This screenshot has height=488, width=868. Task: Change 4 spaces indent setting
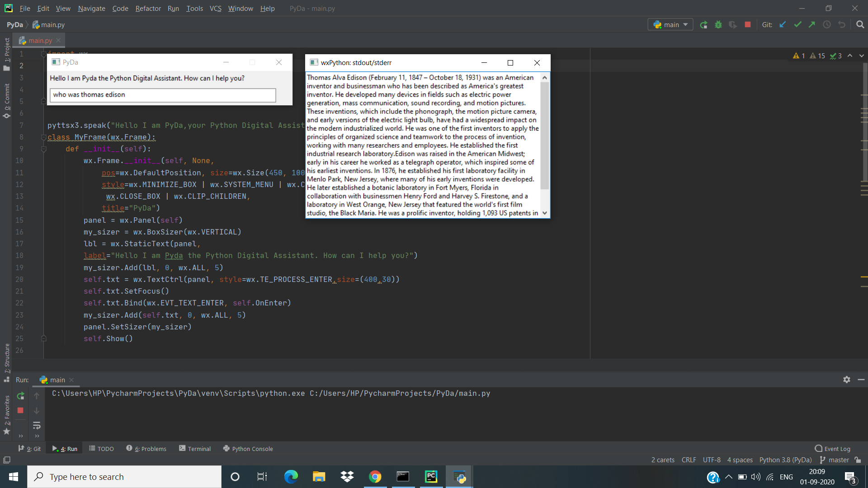point(740,460)
